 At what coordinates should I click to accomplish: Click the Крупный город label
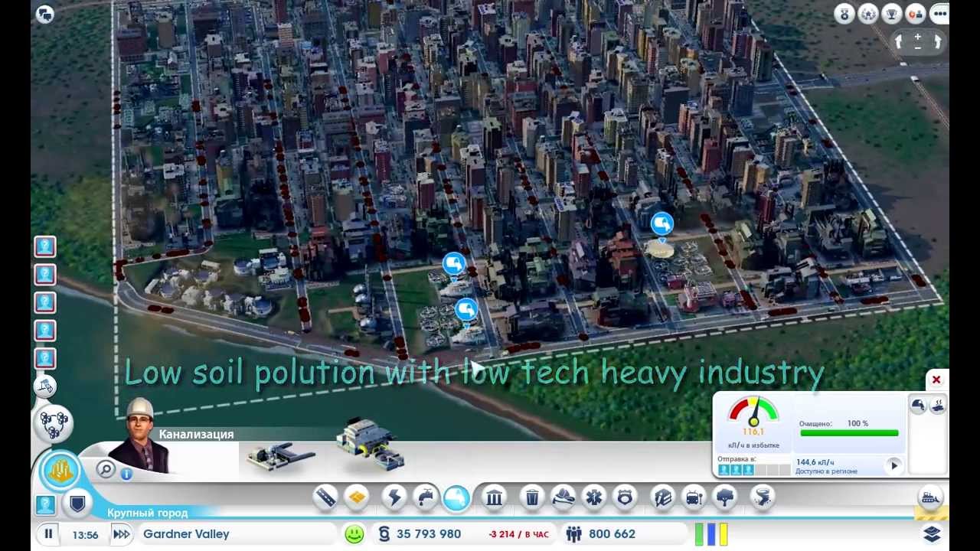tap(147, 513)
